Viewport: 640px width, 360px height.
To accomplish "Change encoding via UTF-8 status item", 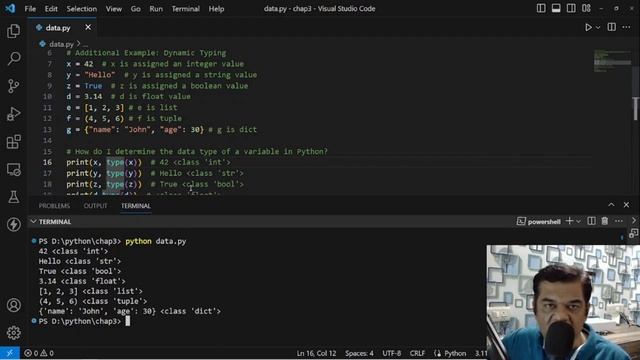I will [391, 353].
